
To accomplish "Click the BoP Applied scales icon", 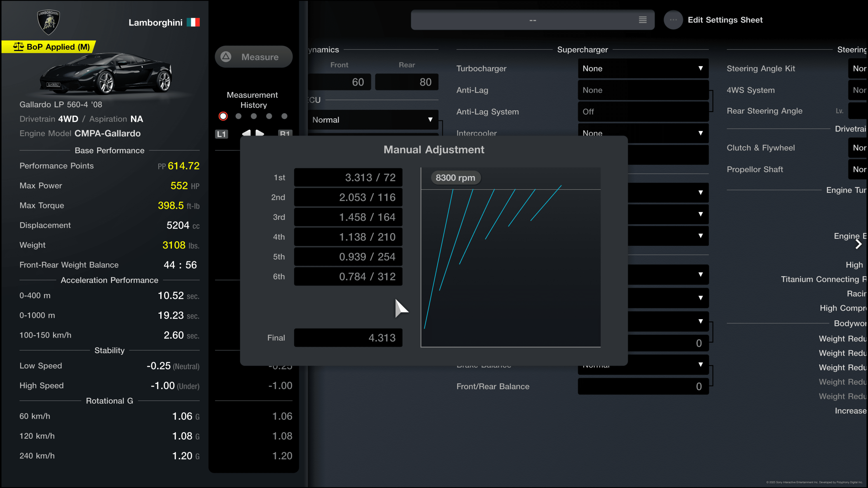I will tap(19, 47).
